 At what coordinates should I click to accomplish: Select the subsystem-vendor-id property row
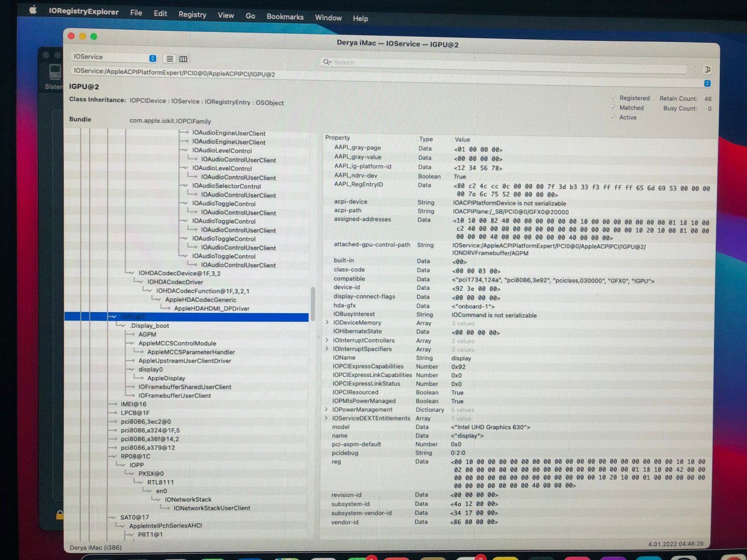pos(516,513)
